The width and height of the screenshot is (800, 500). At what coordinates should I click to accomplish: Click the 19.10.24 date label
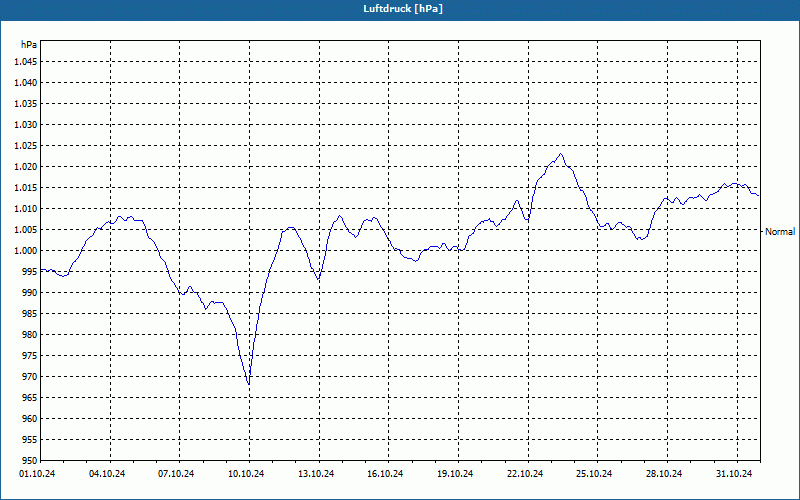click(455, 474)
